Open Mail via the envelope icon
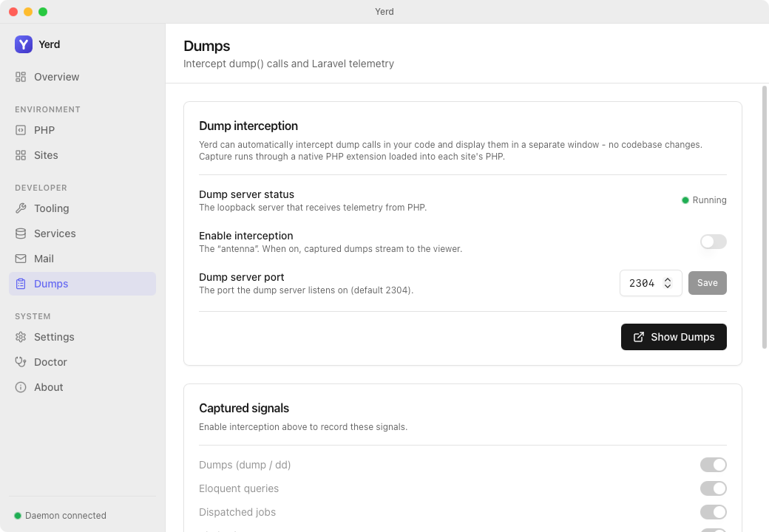769x532 pixels. (x=21, y=259)
